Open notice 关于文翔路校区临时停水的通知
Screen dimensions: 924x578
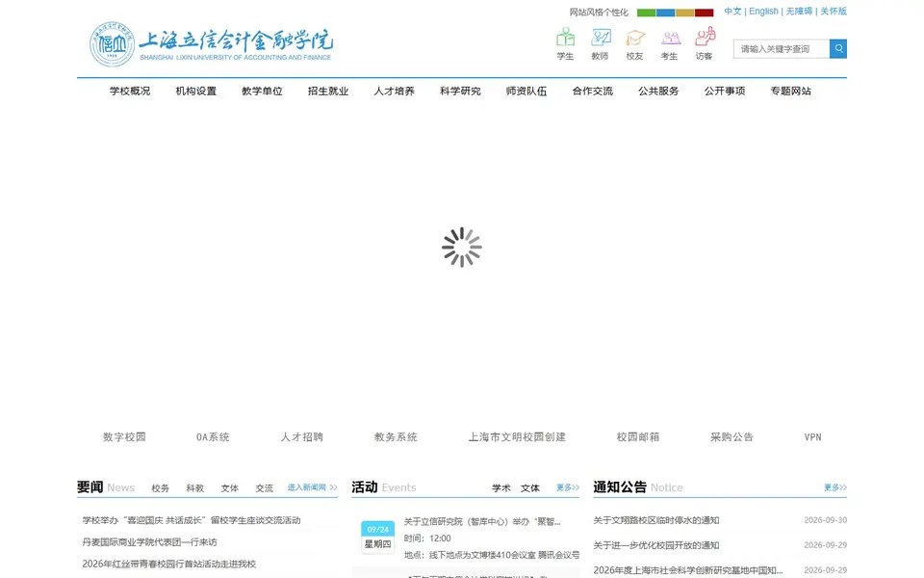click(655, 520)
